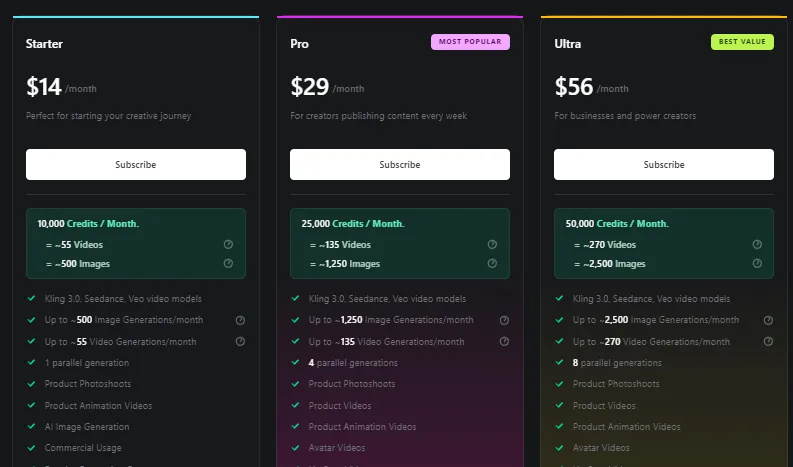Click Starter plan title
Image resolution: width=793 pixels, height=467 pixels.
pyautogui.click(x=45, y=44)
